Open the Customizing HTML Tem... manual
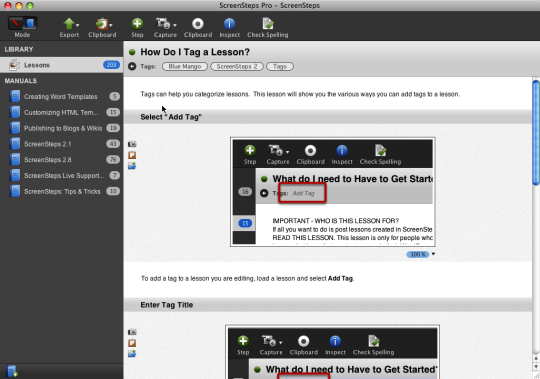Viewport: 540px width, 379px height. pyautogui.click(x=61, y=112)
